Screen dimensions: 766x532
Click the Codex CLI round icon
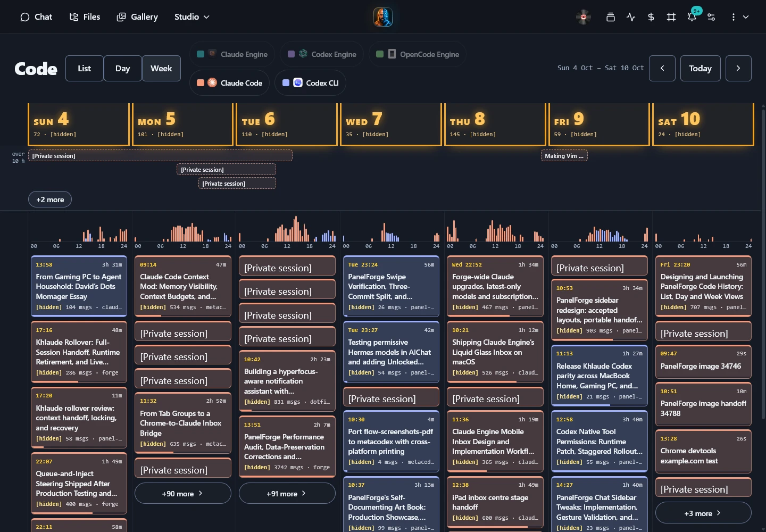(298, 82)
